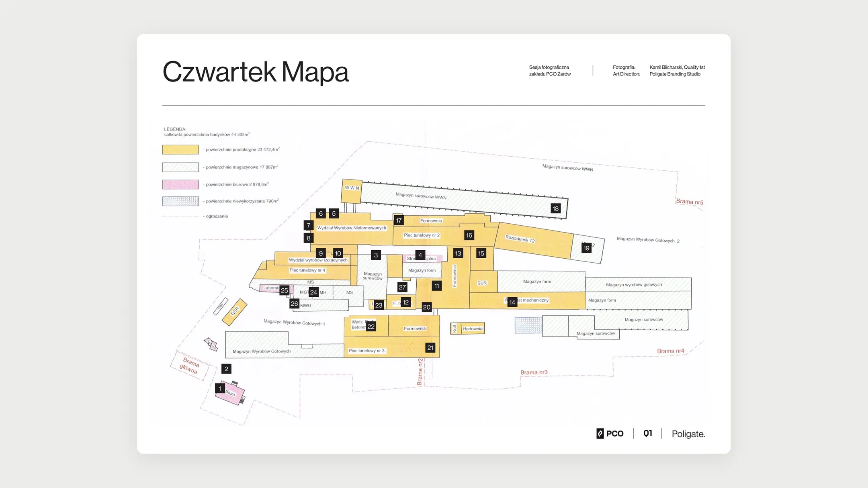Click the Rozładunek T2 label
The width and height of the screenshot is (868, 488).
(x=520, y=239)
